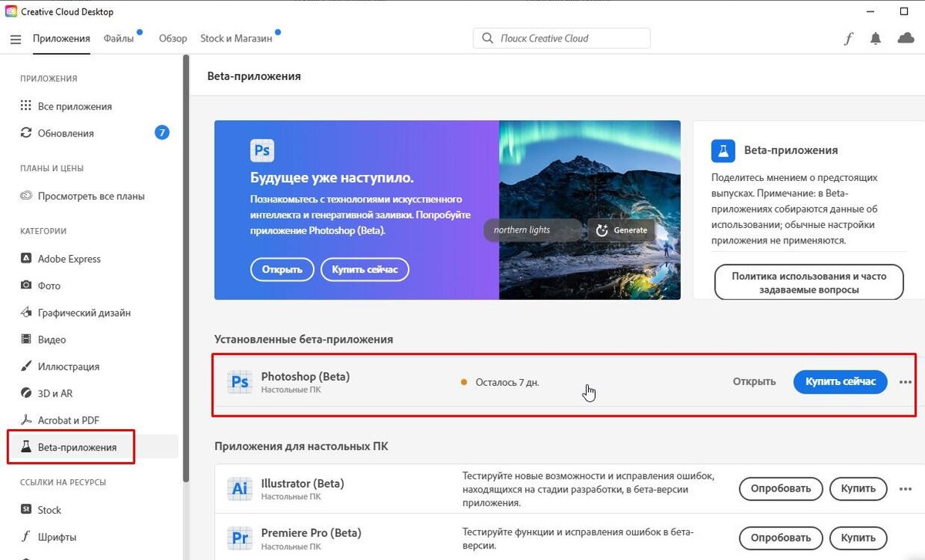
Task: Click Купить сейчас button in the banner
Action: pyautogui.click(x=365, y=270)
